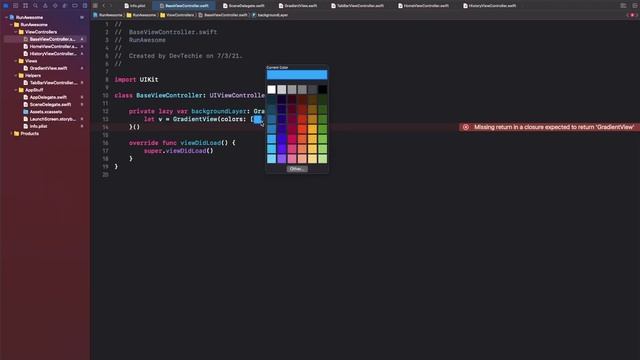Collapse the RunAwesome group folder
This screenshot has height=360, width=640.
click(11, 25)
